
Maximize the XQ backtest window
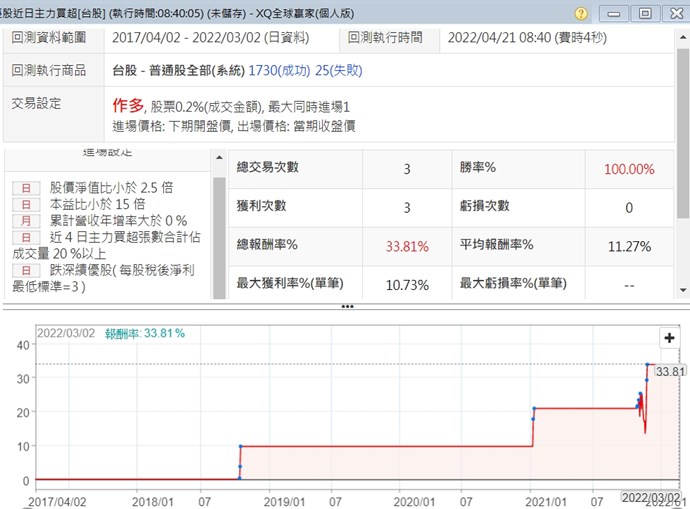644,14
